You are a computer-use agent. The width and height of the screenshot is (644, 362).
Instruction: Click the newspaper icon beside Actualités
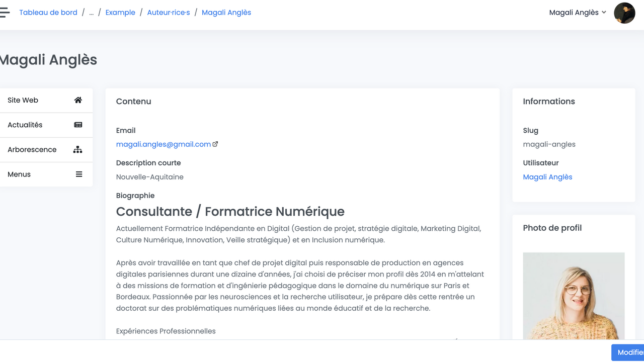(x=78, y=125)
